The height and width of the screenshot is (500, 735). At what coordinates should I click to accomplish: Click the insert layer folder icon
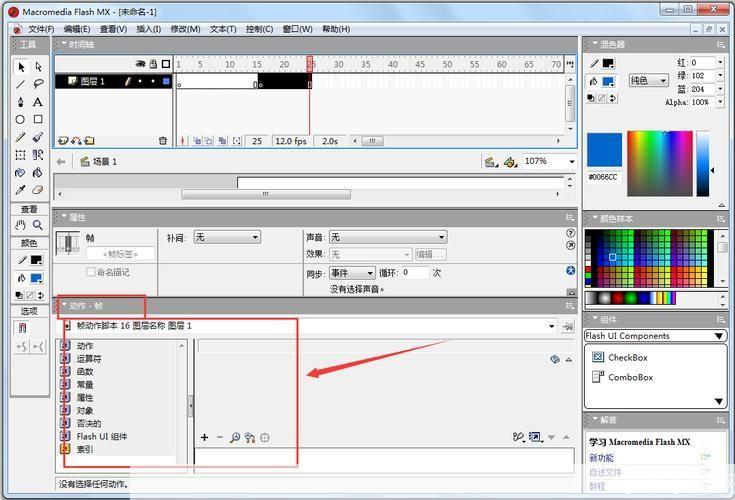[x=89, y=141]
